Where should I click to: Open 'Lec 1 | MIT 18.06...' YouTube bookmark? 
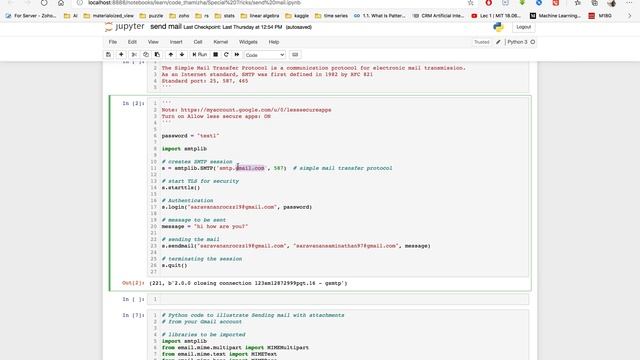[x=496, y=16]
